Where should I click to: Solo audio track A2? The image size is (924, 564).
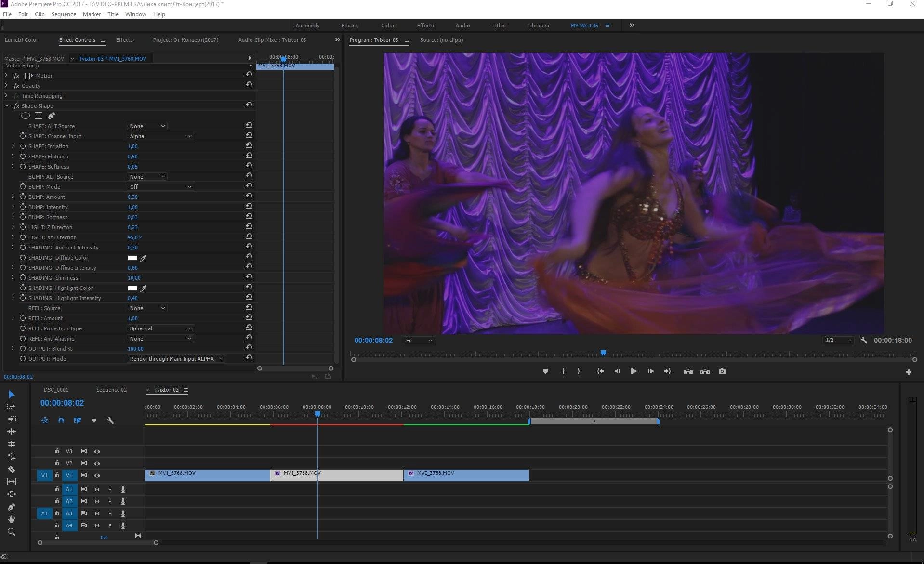110,501
